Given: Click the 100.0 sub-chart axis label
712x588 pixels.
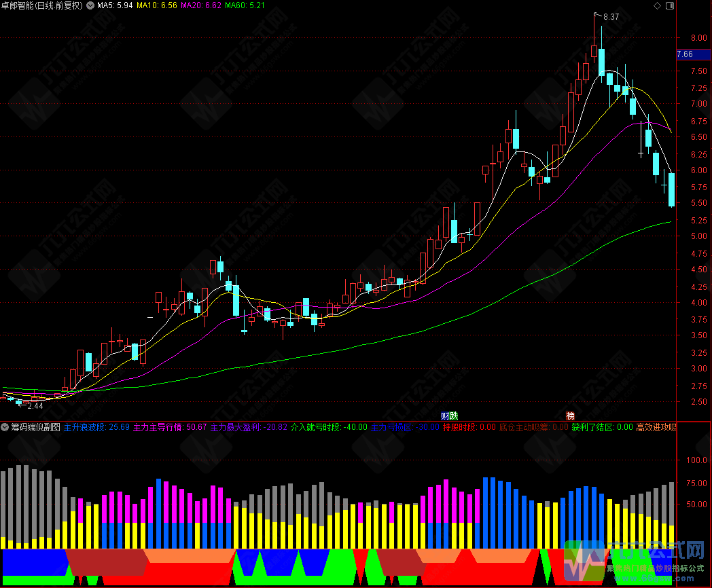Looking at the screenshot, I should [x=696, y=460].
